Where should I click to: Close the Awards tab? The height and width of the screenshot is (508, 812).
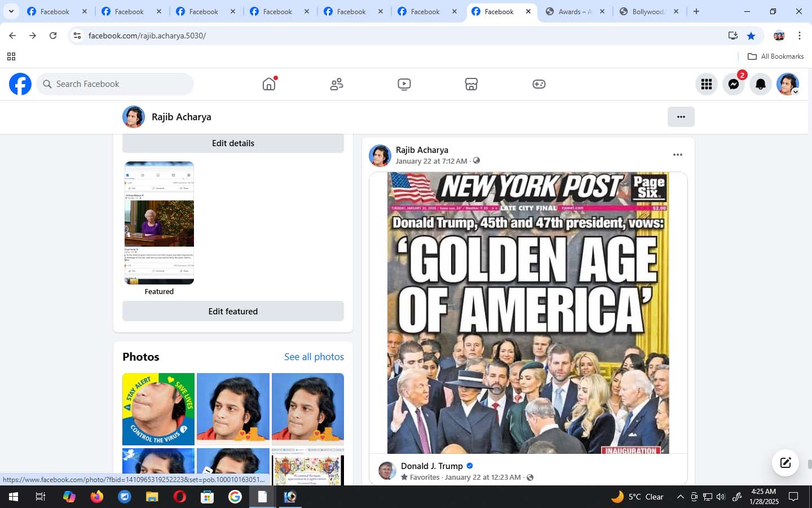click(602, 11)
